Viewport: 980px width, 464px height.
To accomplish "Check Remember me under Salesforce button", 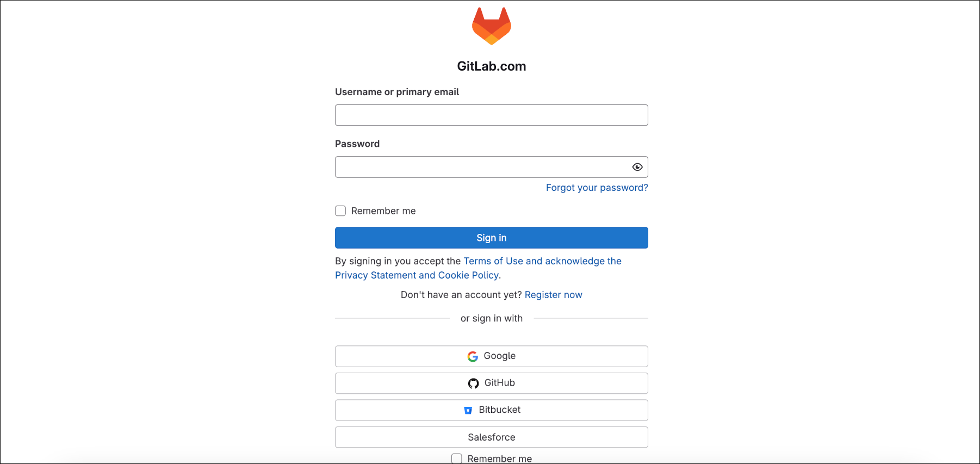I will (x=457, y=459).
